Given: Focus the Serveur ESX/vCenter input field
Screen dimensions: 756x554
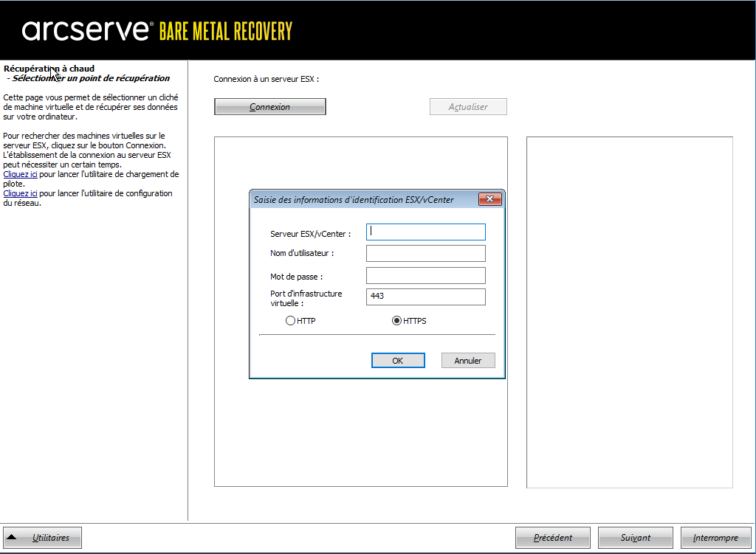Looking at the screenshot, I should pos(426,232).
